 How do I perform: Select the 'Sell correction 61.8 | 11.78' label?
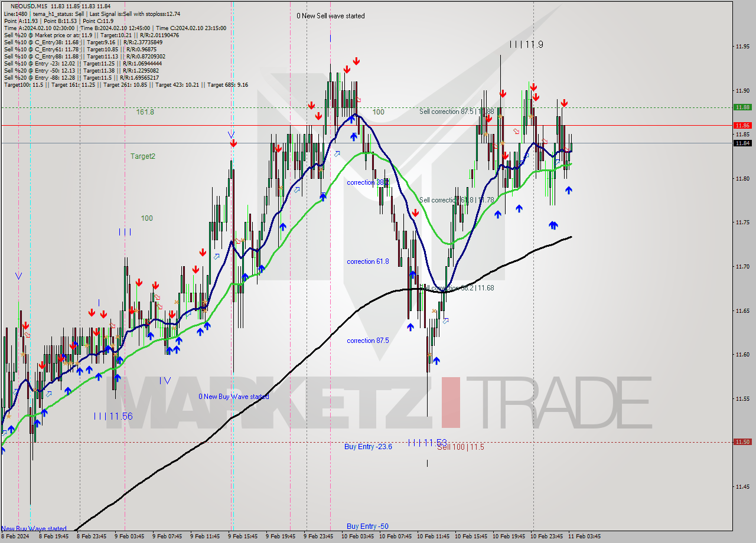pyautogui.click(x=457, y=200)
